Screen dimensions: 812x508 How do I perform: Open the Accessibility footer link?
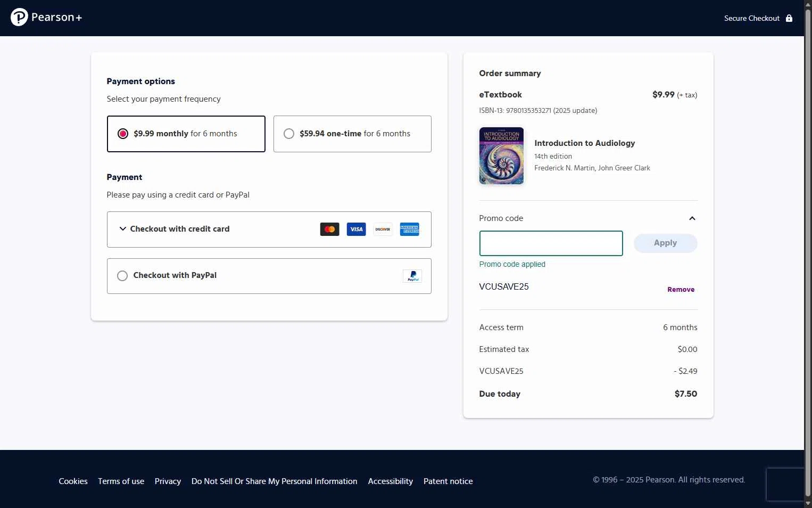[391, 481]
